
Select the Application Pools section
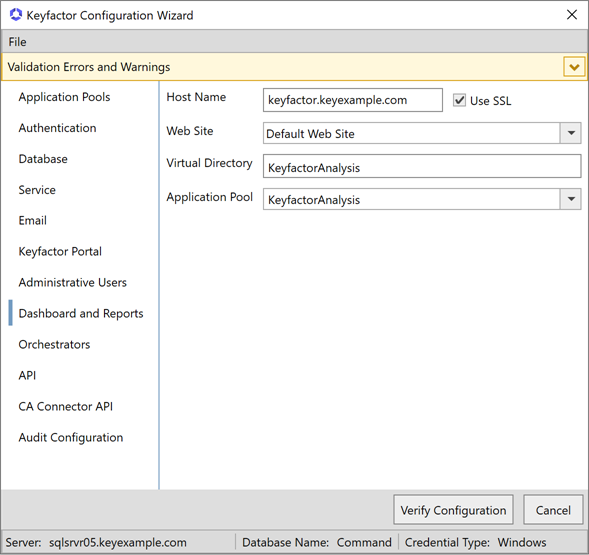pos(64,97)
